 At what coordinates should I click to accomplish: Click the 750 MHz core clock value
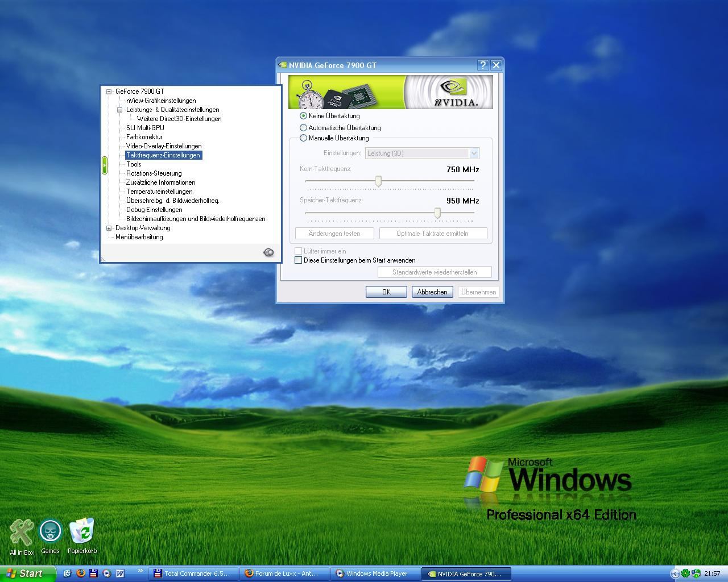tap(462, 169)
